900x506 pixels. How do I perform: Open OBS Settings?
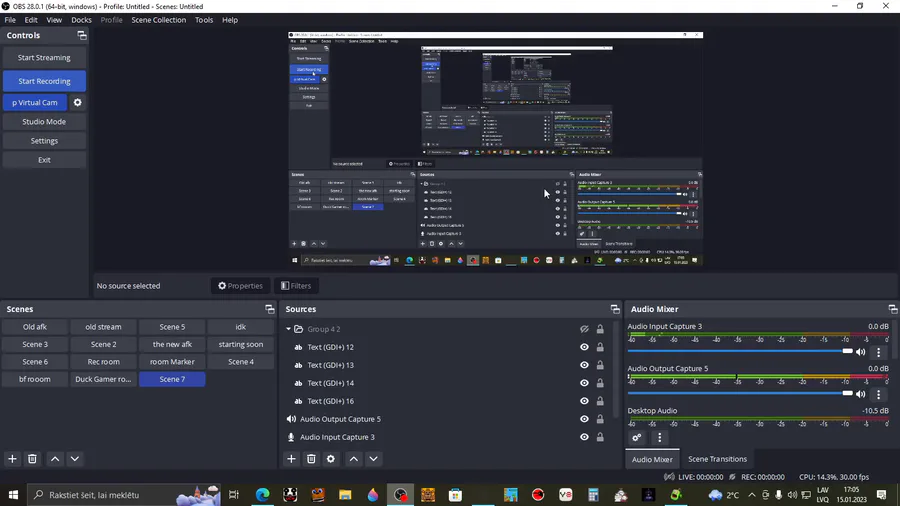[x=44, y=141]
